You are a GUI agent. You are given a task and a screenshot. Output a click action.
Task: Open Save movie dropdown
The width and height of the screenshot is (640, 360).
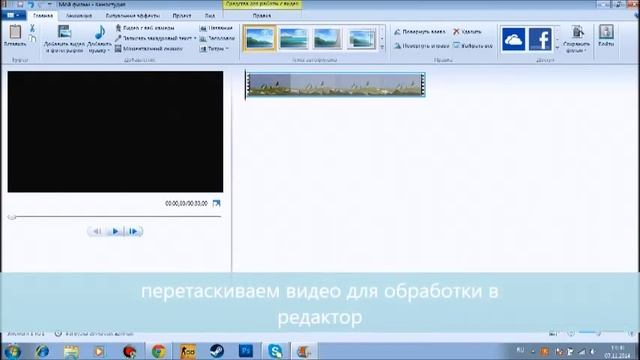coord(576,39)
